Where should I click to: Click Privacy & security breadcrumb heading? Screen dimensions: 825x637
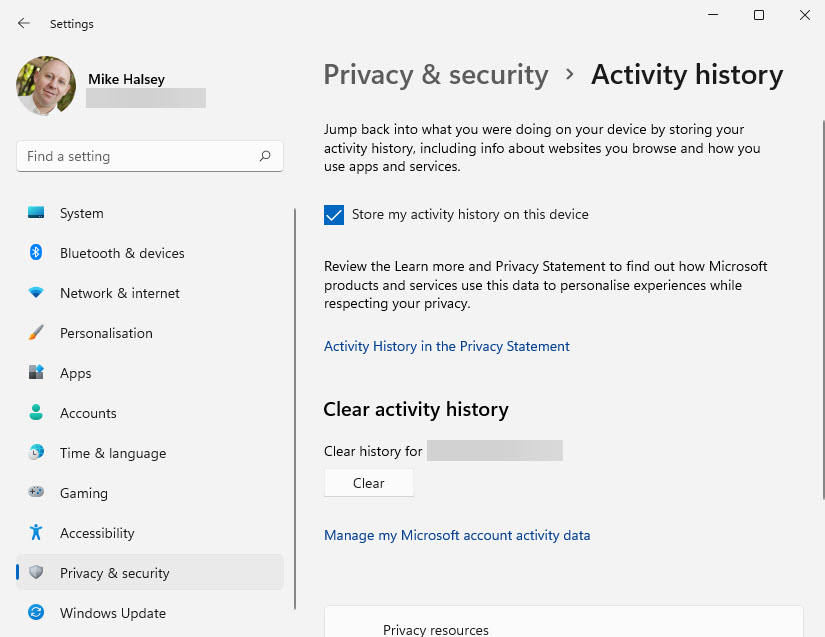point(436,75)
